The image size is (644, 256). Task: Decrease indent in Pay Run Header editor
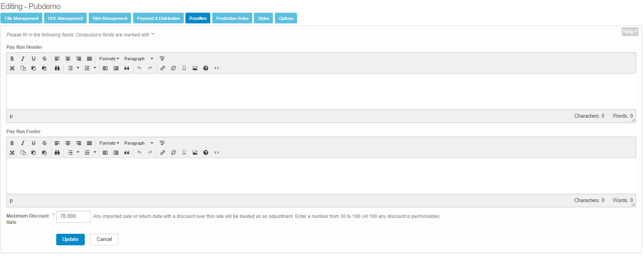105,68
